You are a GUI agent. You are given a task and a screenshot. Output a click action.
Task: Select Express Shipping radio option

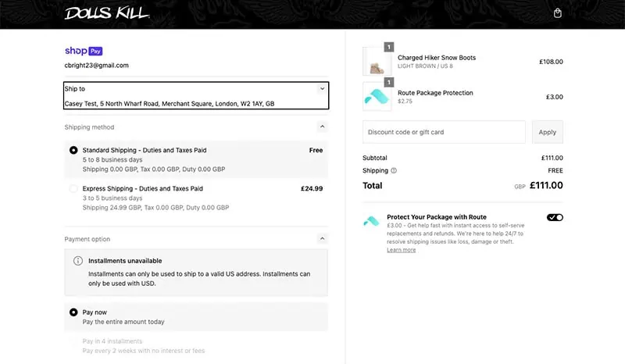[73, 188]
